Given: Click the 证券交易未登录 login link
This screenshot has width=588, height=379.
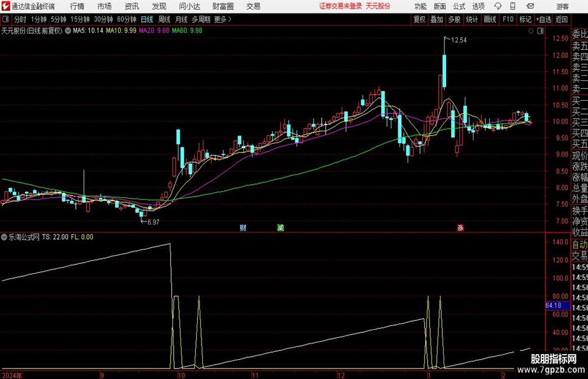Looking at the screenshot, I should click(x=341, y=6).
